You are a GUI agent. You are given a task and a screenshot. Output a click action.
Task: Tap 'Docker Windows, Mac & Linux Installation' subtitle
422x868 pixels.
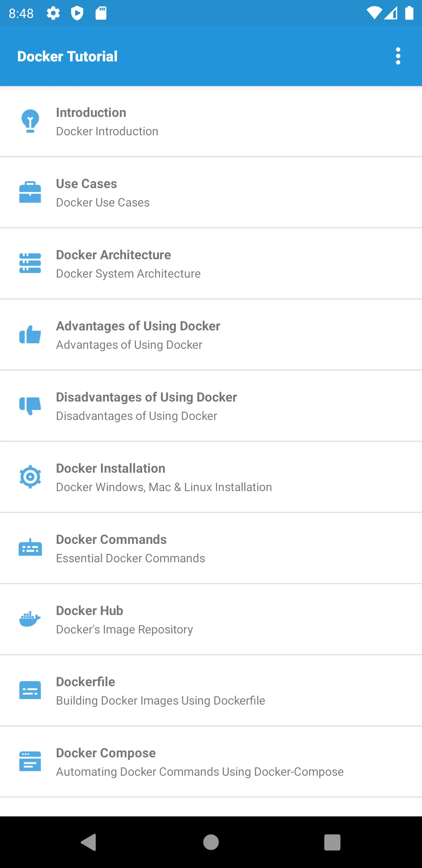(x=164, y=487)
